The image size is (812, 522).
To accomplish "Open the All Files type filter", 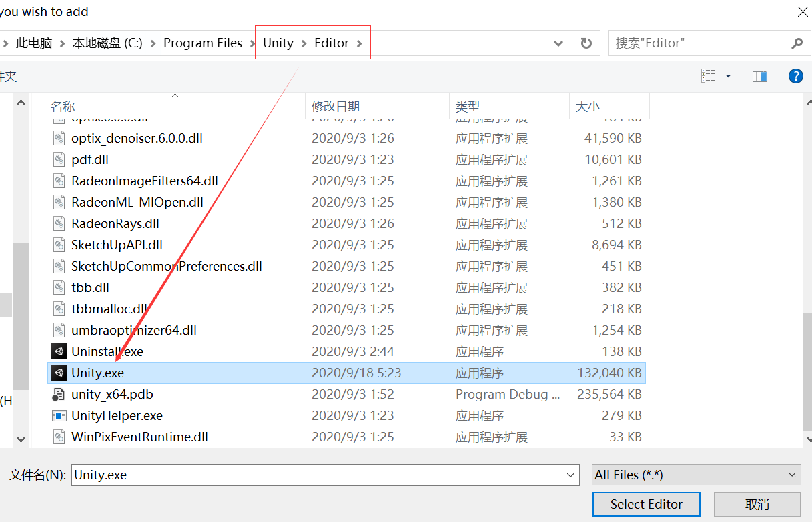I will tap(696, 475).
